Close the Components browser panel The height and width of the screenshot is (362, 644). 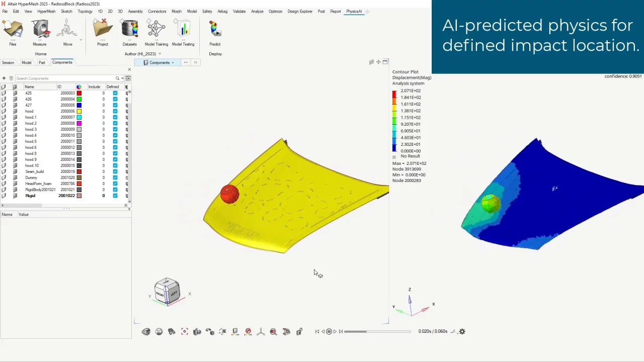[129, 69]
